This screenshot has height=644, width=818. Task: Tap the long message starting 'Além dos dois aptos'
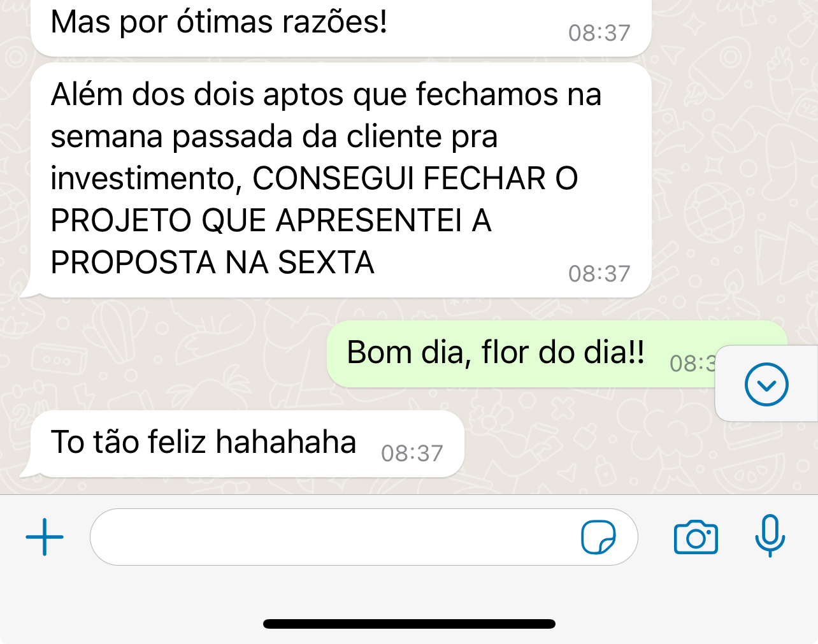341,180
